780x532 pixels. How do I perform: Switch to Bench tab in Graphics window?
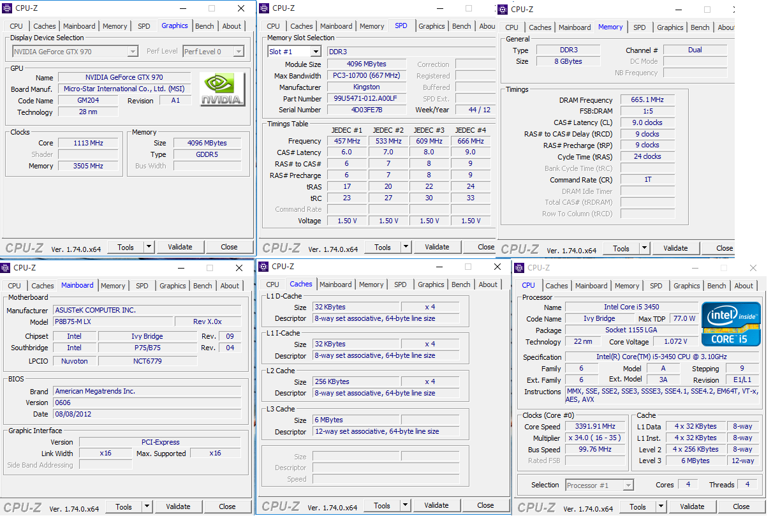tap(205, 26)
